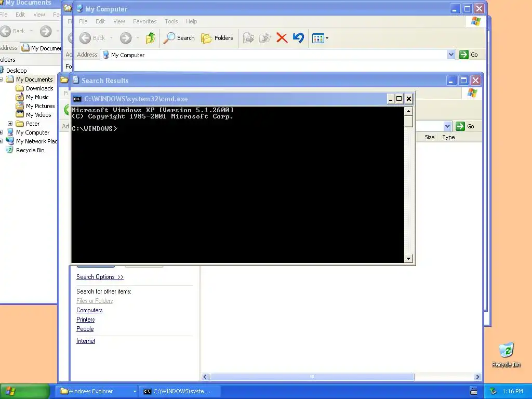Select My Music folder in tree
Viewport: 532px width, 399px height.
pos(37,97)
